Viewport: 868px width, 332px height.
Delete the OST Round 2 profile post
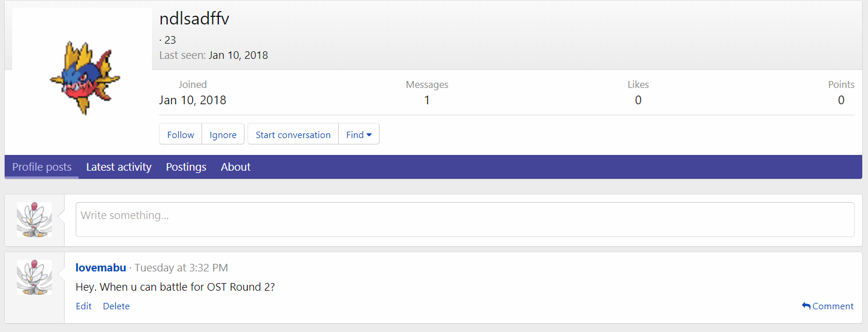tap(116, 306)
